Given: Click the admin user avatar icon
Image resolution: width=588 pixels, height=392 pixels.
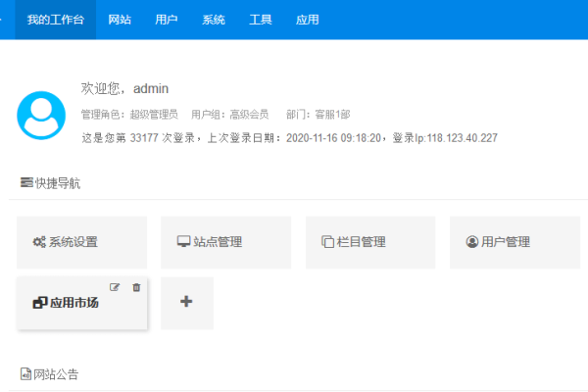Looking at the screenshot, I should pos(41,116).
